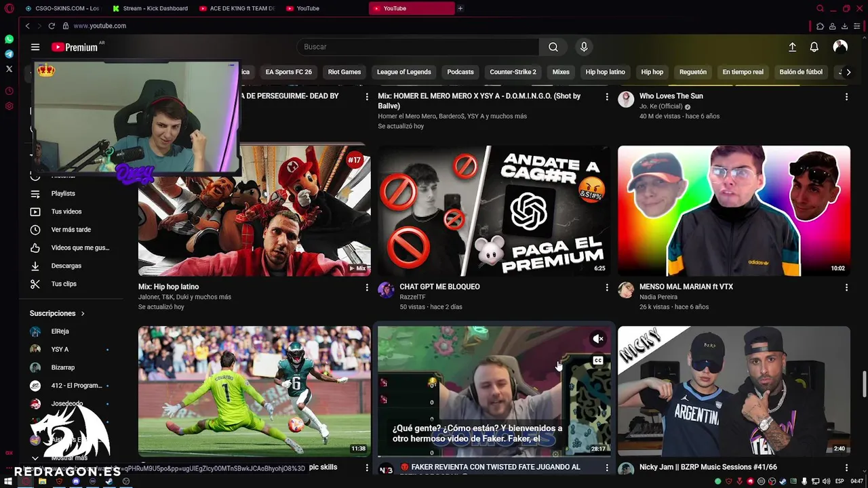Click the search magnifier button
This screenshot has width=868, height=488.
click(x=553, y=47)
